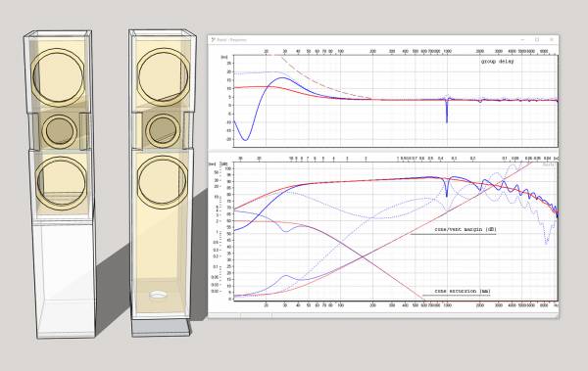
Task: Click inside the lower frequency response plot
Action: pyautogui.click(x=396, y=231)
